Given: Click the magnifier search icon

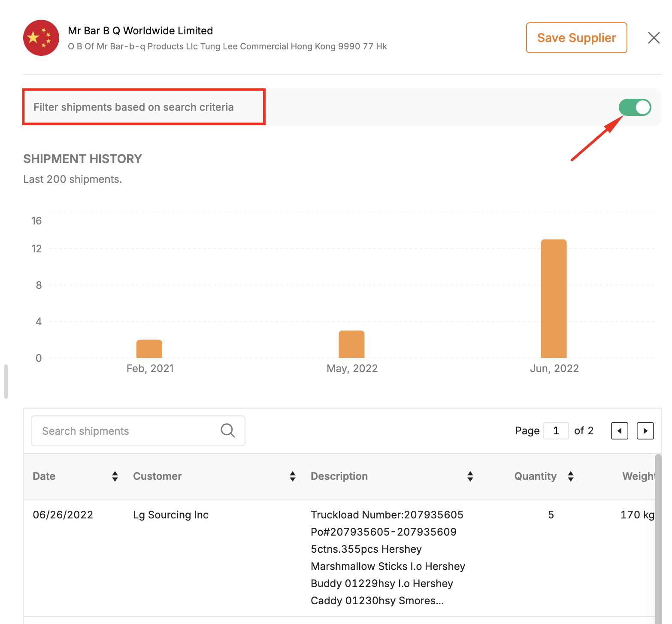Looking at the screenshot, I should click(x=227, y=430).
